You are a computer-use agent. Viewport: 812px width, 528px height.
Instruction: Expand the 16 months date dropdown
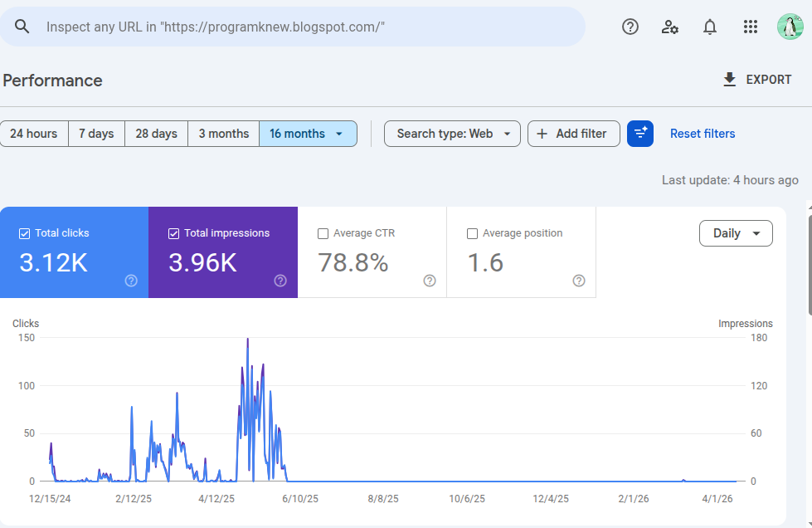[x=308, y=134]
